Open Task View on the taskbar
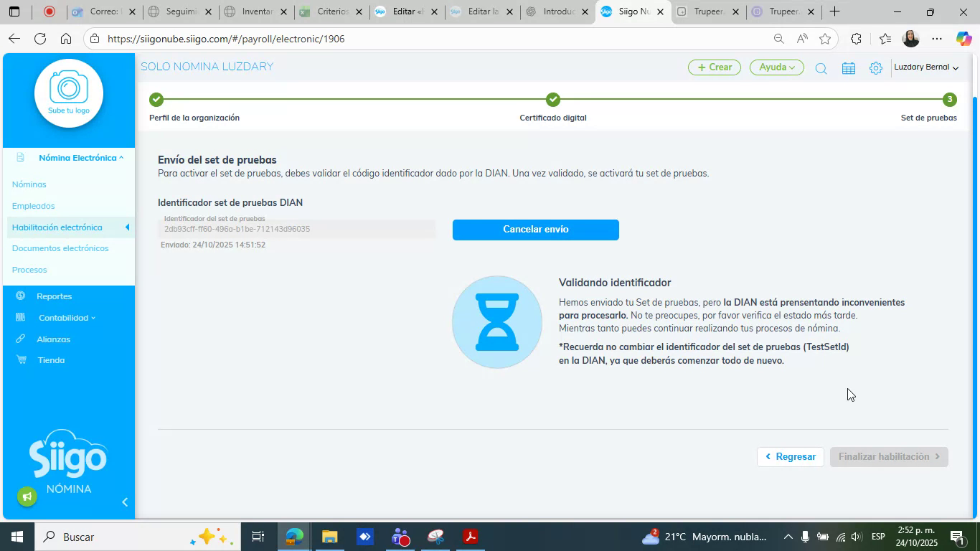980x551 pixels. coord(258,537)
